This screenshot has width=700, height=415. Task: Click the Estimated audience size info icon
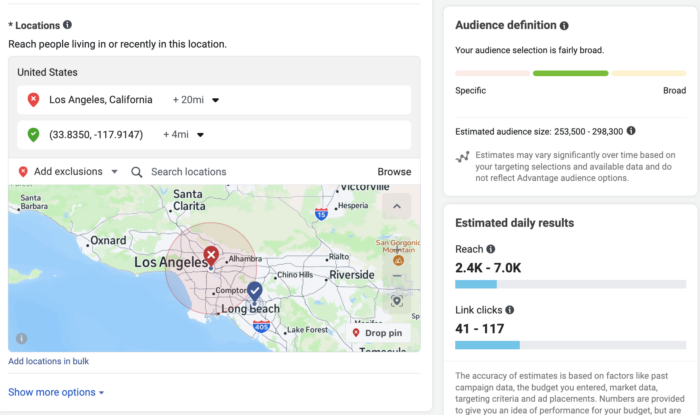(x=631, y=131)
